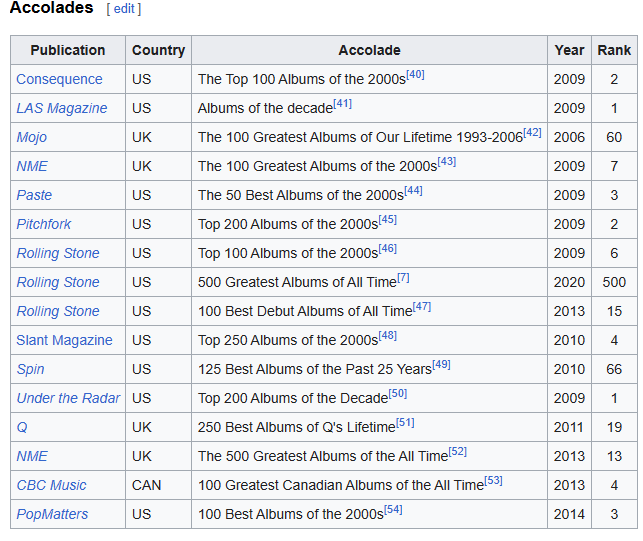Click the year 2011 cell
Image resolution: width=643 pixels, height=541 pixels.
[x=569, y=427]
